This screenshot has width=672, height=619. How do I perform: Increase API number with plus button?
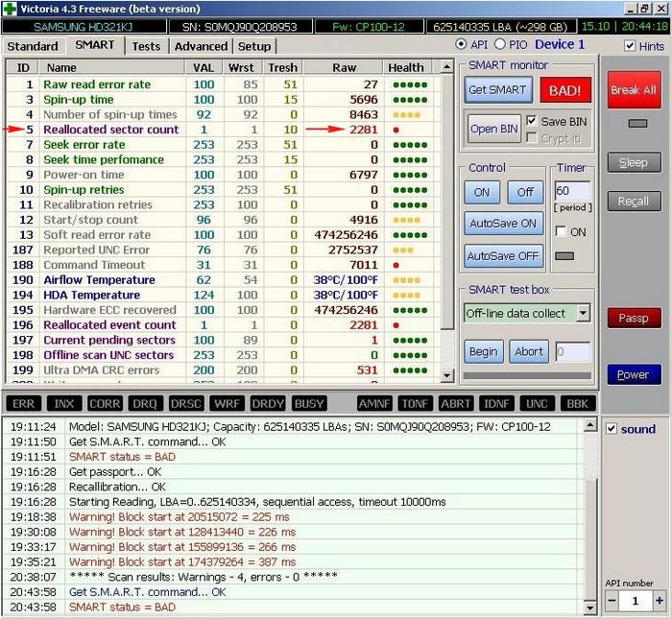click(660, 600)
